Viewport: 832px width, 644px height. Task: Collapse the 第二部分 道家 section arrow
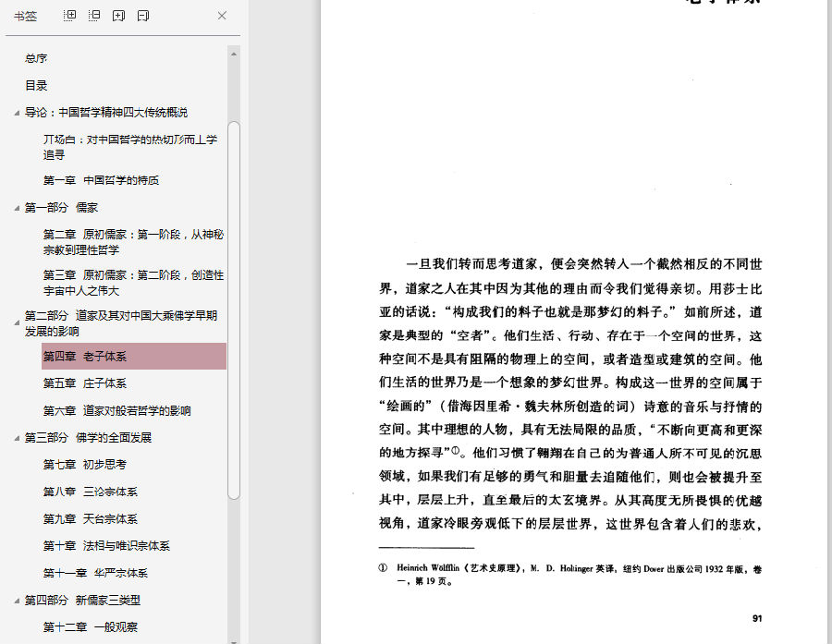(17, 322)
